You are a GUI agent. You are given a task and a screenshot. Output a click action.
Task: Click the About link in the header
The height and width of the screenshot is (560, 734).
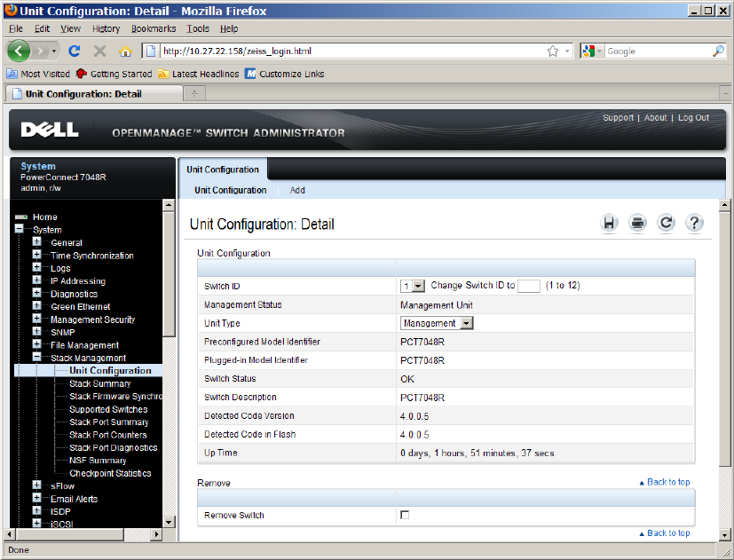click(655, 117)
